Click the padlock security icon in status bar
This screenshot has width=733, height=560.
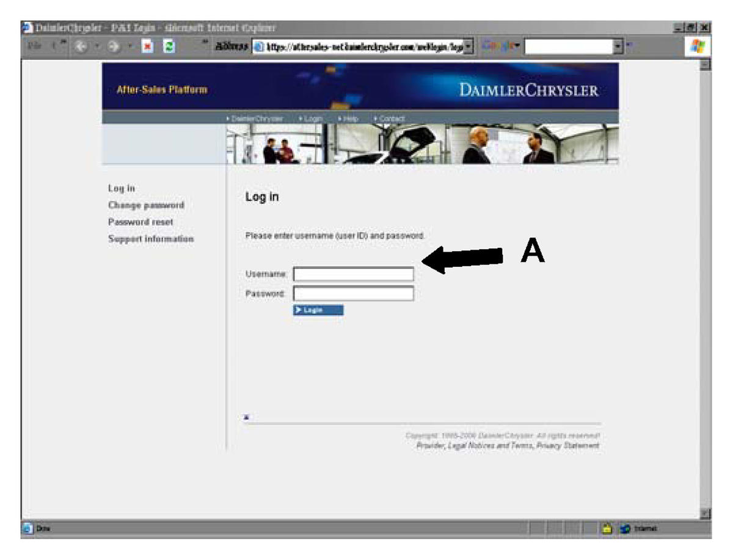point(608,529)
